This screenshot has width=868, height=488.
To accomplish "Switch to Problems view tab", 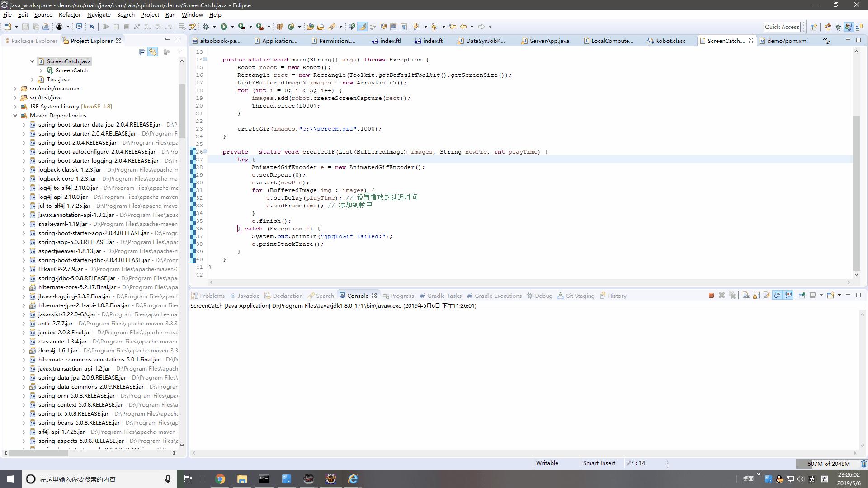I will (x=208, y=296).
